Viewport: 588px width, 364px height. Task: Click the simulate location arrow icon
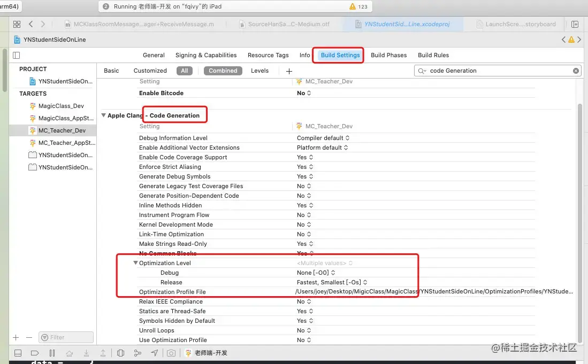pos(155,353)
